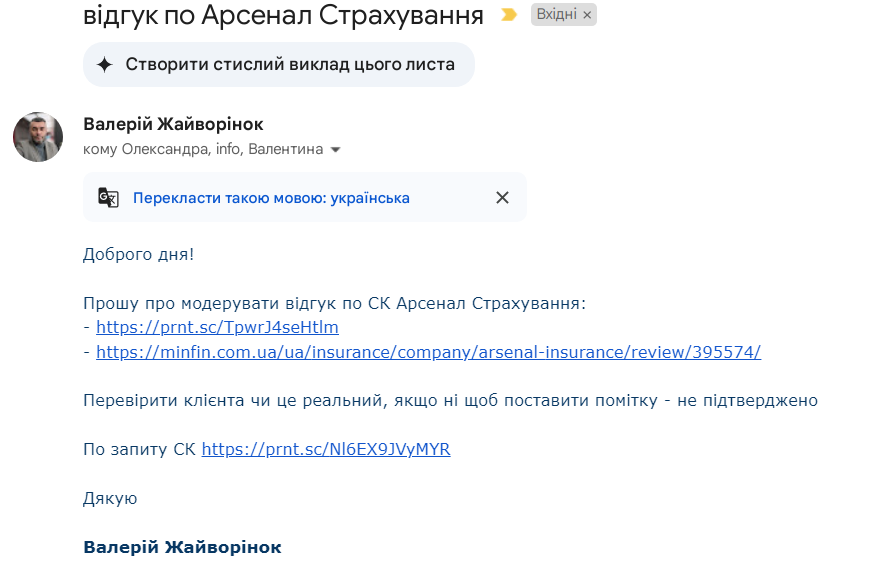The width and height of the screenshot is (884, 568).
Task: Select Перекласти такою мовою: українська
Action: click(271, 198)
